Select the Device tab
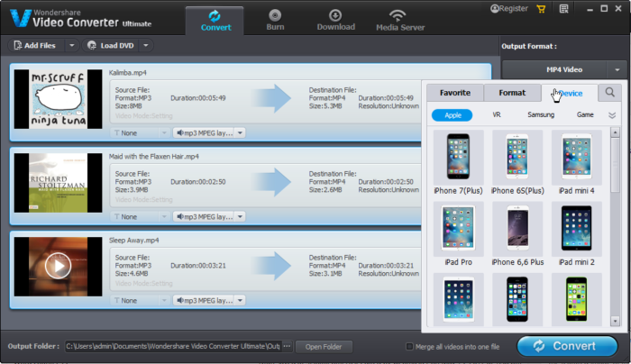This screenshot has height=364, width=631. coord(569,93)
